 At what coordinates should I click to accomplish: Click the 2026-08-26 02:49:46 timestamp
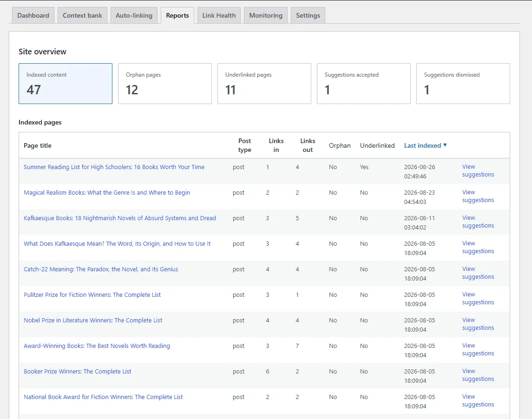(x=420, y=172)
